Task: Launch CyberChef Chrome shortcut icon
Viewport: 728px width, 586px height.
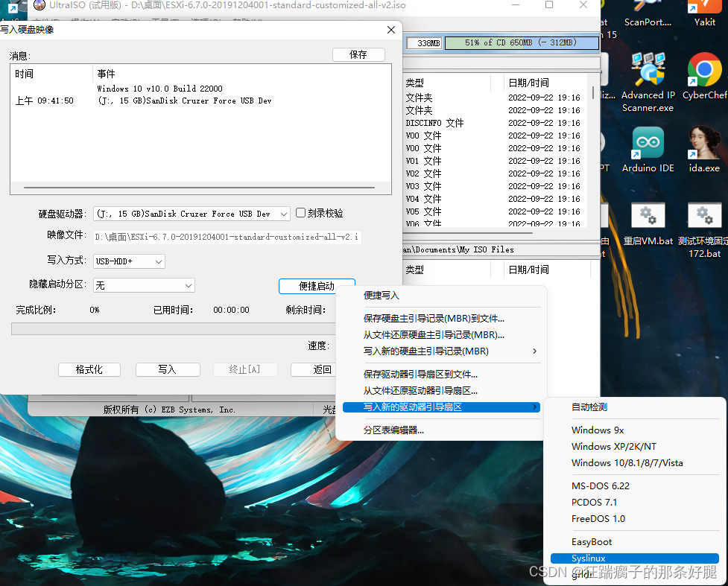Action: point(704,76)
